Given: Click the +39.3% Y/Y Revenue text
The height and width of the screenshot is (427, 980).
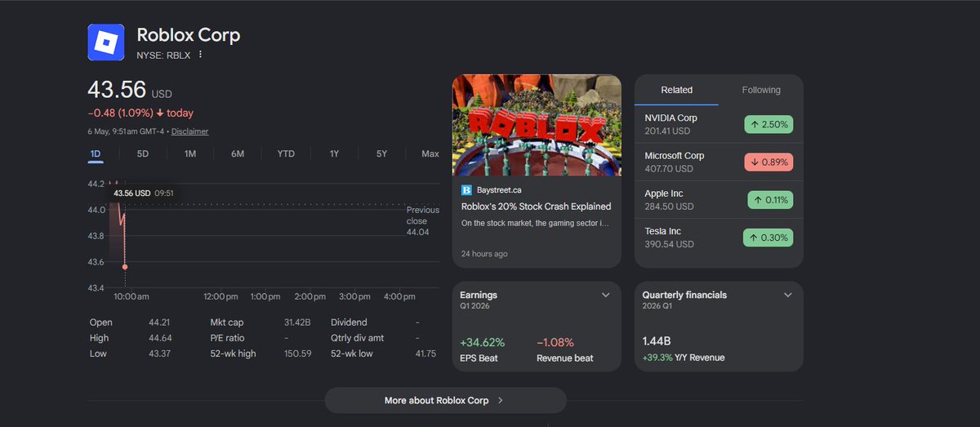Looking at the screenshot, I should pyautogui.click(x=684, y=358).
